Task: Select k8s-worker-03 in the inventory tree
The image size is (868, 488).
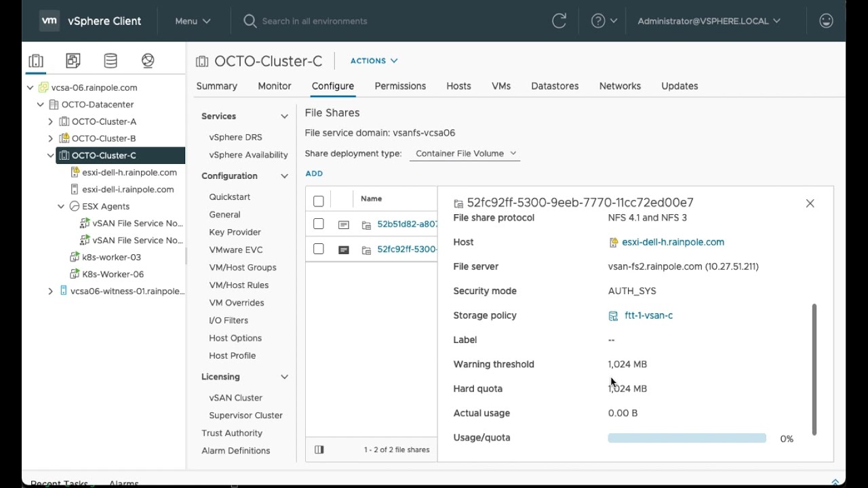Action: pos(111,257)
